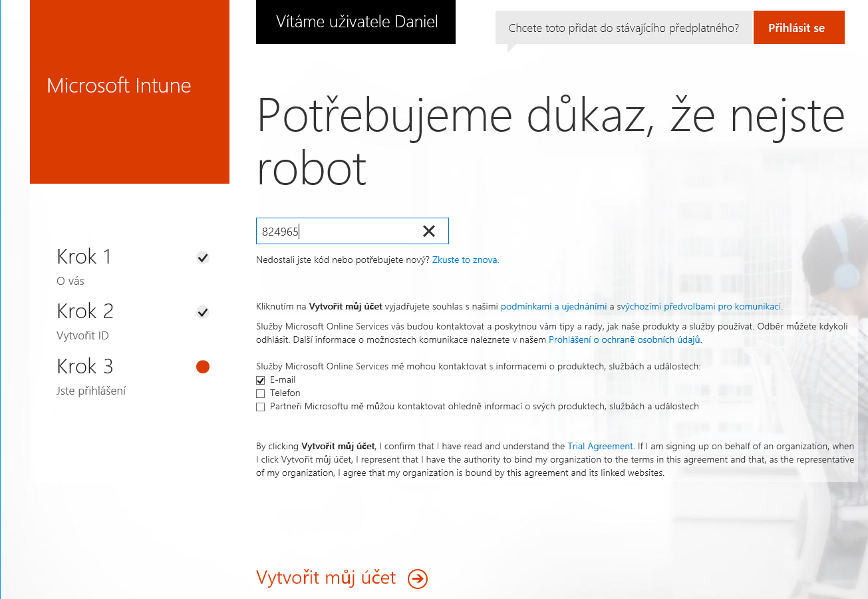Clear the verification code with the X icon
The height and width of the screenshot is (599, 868).
429,231
